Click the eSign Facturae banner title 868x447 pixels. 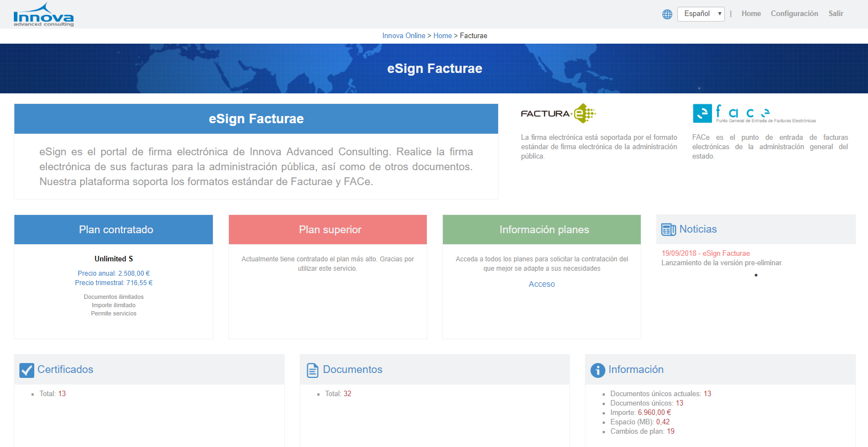435,69
